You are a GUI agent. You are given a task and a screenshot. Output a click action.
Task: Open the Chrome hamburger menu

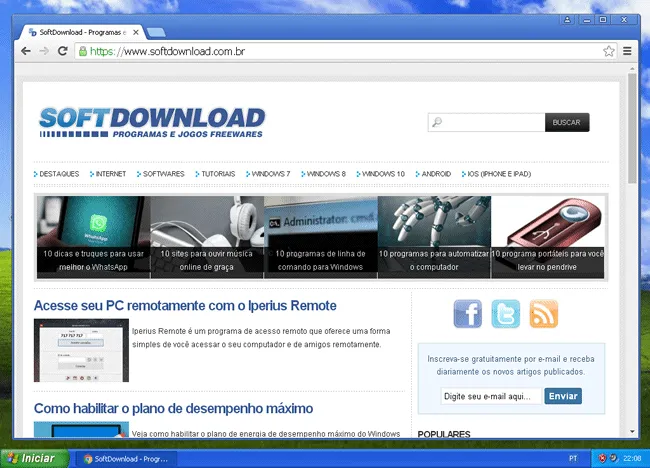(627, 50)
